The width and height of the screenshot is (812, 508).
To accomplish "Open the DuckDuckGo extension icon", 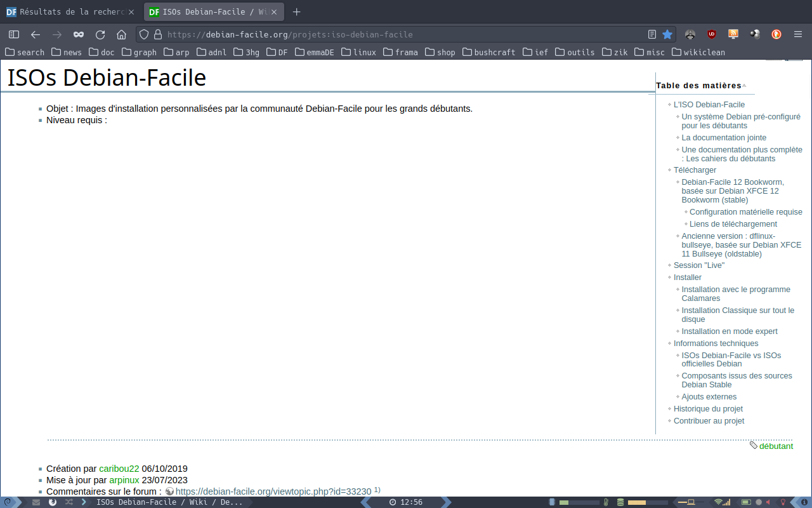I will [776, 34].
